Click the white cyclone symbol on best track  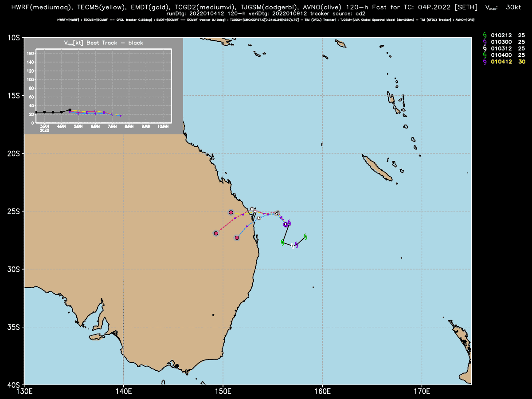point(293,246)
